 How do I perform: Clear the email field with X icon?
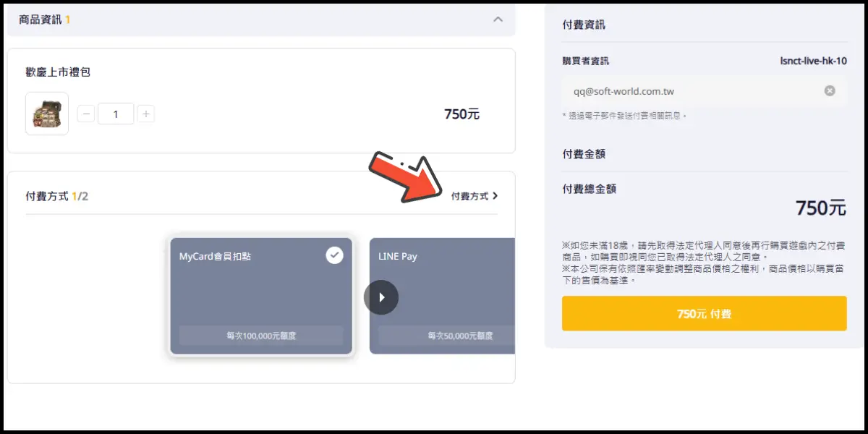click(x=830, y=91)
